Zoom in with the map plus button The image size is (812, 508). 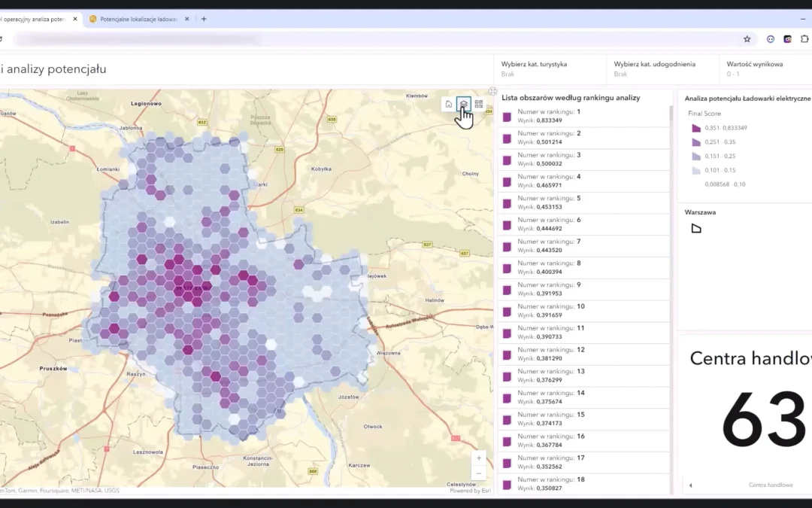click(x=478, y=458)
